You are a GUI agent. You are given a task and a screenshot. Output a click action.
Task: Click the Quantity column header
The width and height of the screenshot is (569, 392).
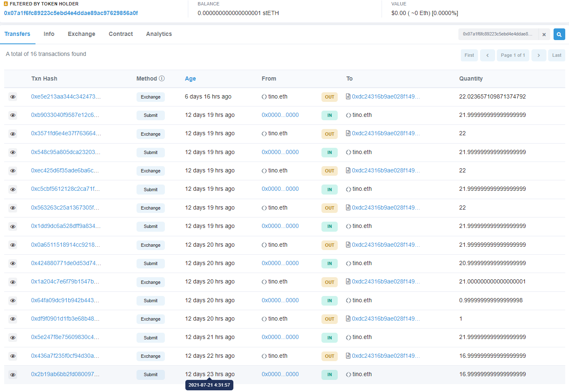point(471,78)
